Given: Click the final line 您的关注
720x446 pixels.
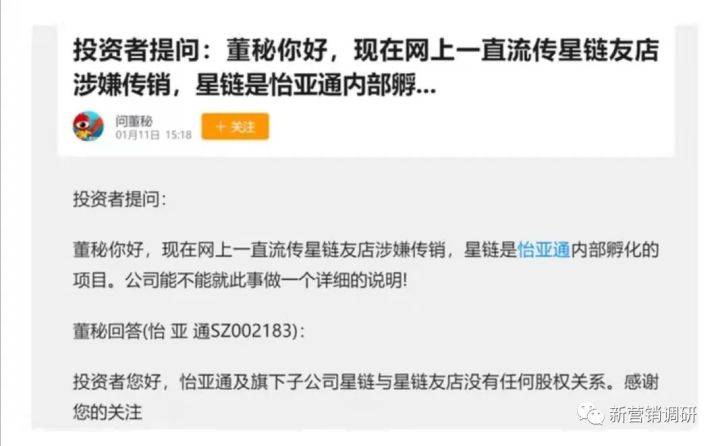Looking at the screenshot, I should tap(107, 412).
